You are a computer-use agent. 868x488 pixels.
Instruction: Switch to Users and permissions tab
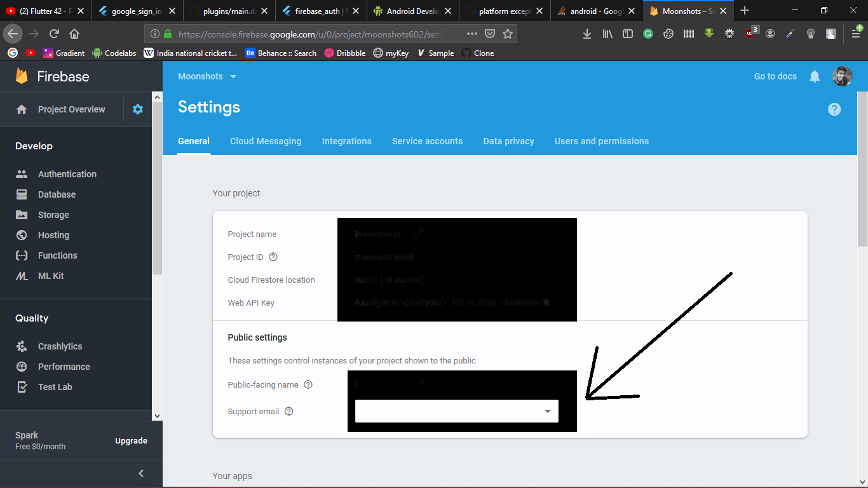click(x=602, y=141)
